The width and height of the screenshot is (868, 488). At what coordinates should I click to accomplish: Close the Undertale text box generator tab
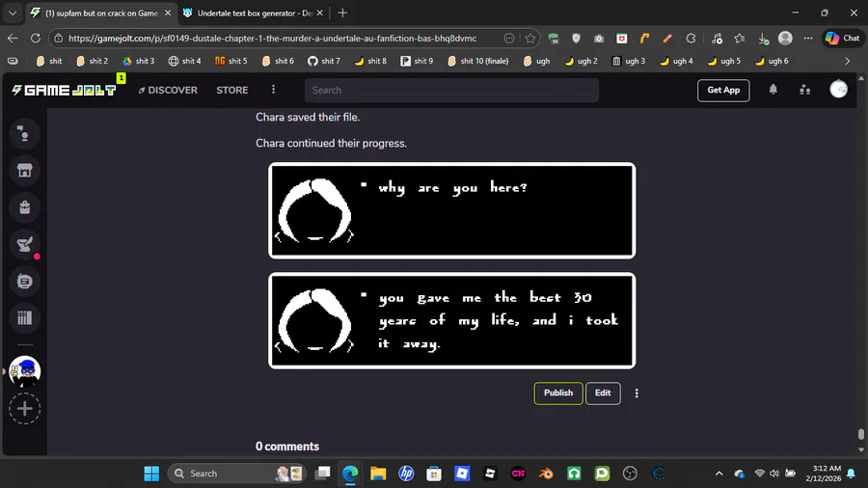[x=319, y=13]
